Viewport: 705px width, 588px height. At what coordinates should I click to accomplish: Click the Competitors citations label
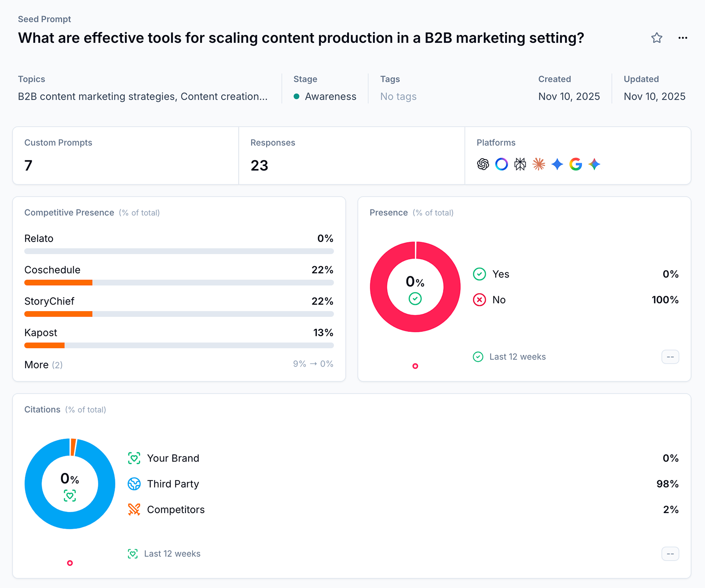(x=176, y=510)
